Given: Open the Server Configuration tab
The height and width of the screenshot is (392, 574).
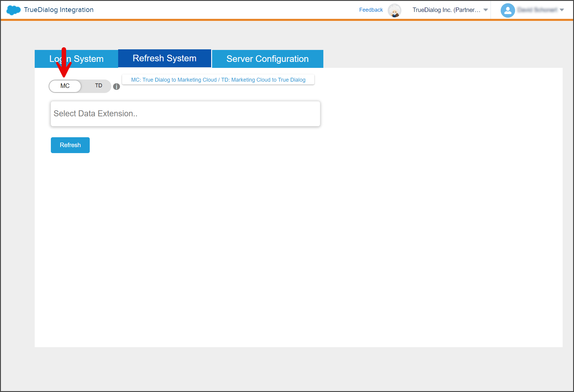Looking at the screenshot, I should [267, 59].
